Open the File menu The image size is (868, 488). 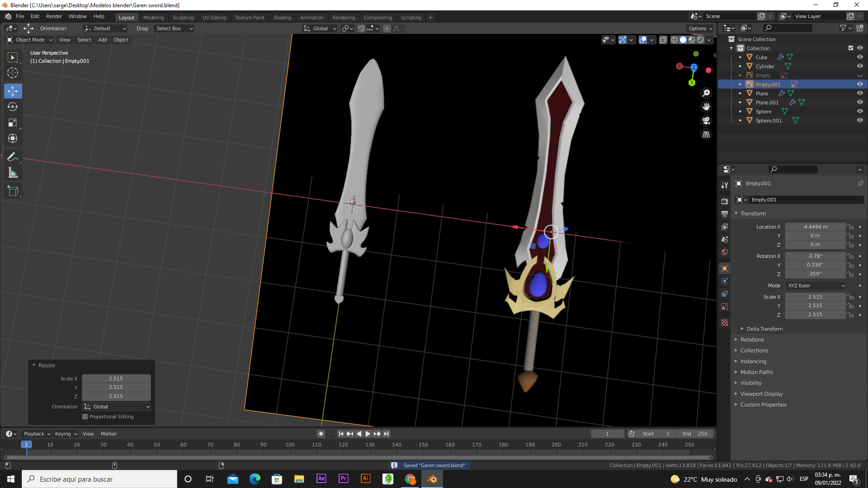(20, 16)
